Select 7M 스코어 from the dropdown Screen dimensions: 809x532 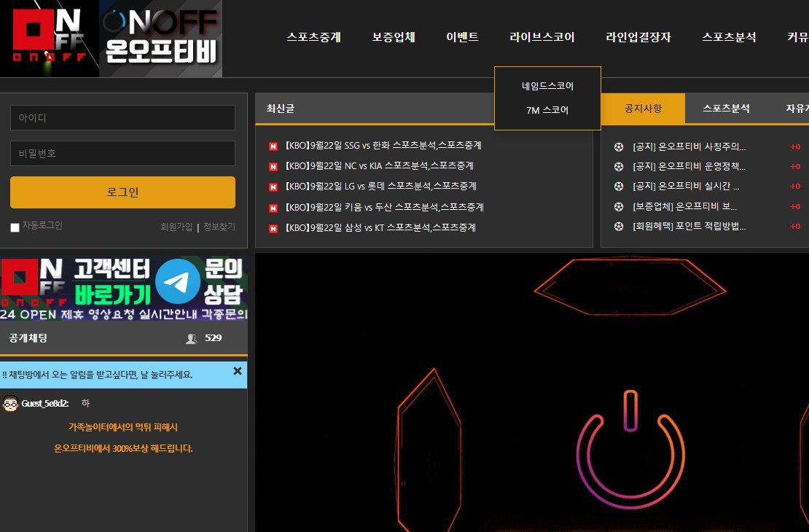pyautogui.click(x=547, y=111)
